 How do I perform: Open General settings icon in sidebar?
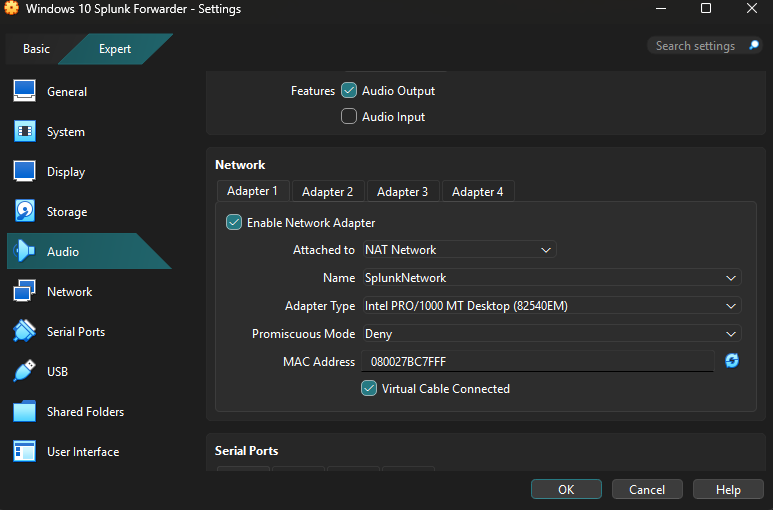(x=24, y=91)
